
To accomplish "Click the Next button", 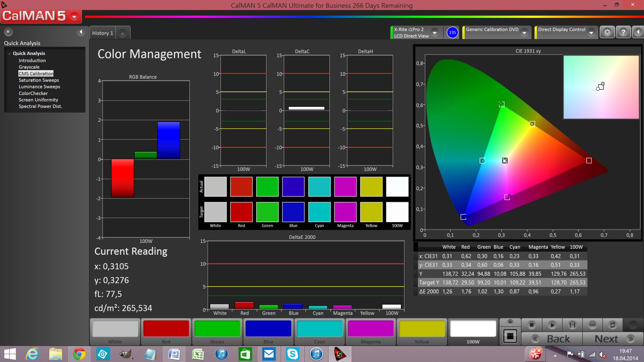I will [x=613, y=339].
